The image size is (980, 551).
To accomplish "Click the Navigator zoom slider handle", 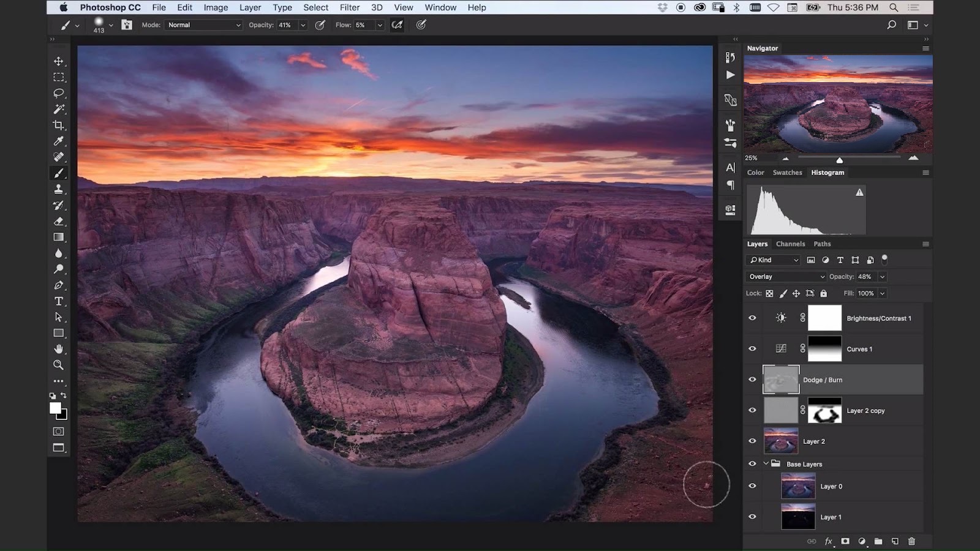I will coord(840,160).
